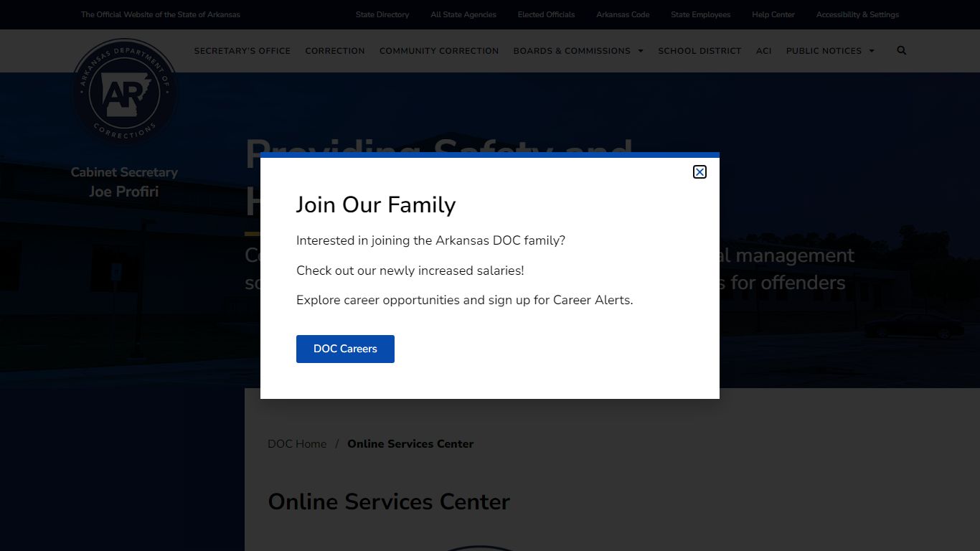Image resolution: width=980 pixels, height=551 pixels.
Task: Expand the Public Notices dropdown
Action: 830,51
